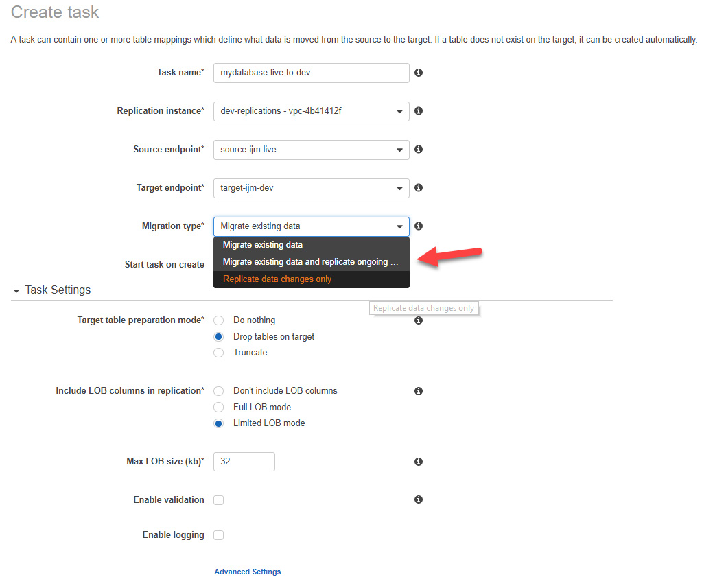Click the info icon beside Target endpoint
Viewport: 726px width, 588px height.
419,187
